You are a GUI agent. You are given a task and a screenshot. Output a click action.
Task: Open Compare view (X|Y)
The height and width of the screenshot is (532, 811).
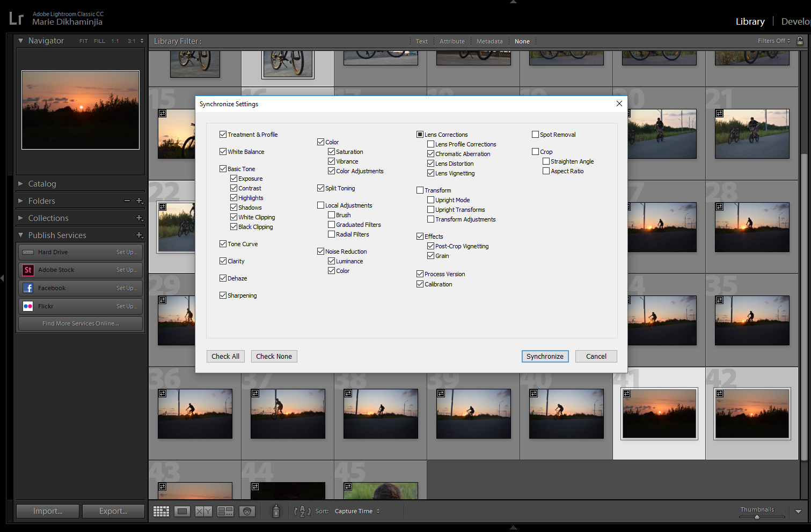point(203,511)
